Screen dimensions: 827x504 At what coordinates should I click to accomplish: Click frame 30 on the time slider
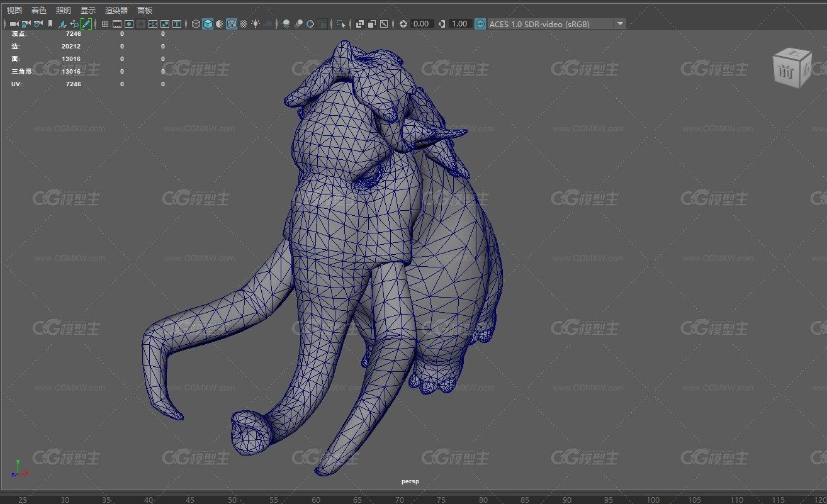(x=65, y=500)
